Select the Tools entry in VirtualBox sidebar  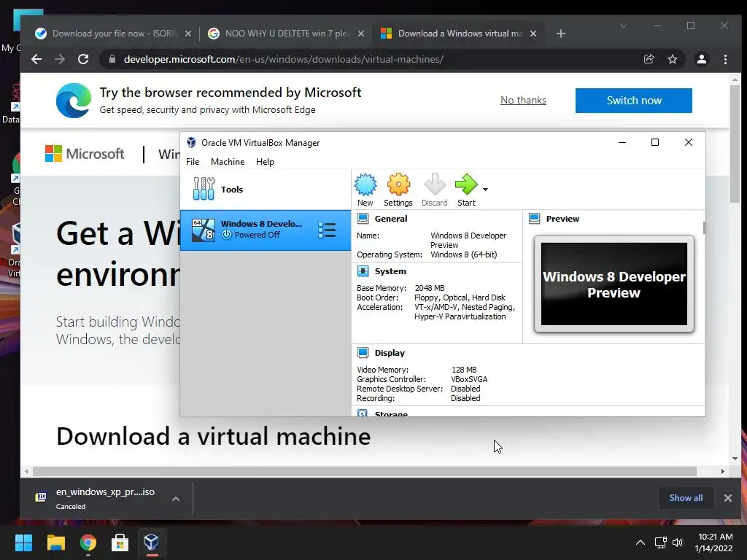point(266,190)
